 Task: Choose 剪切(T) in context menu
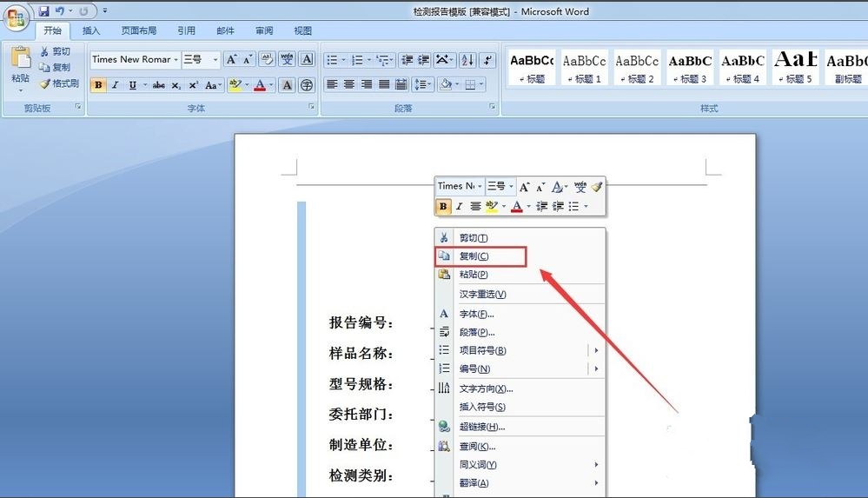(x=520, y=237)
